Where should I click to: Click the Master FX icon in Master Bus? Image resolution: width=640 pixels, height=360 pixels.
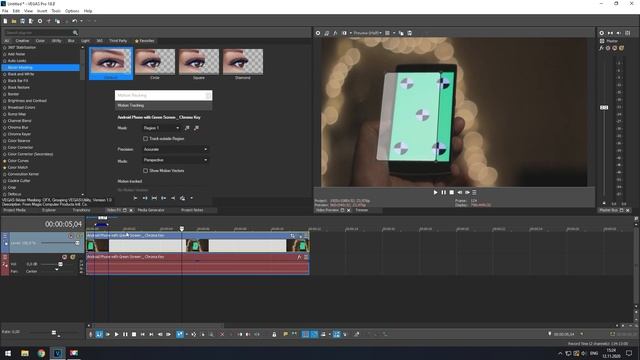[x=601, y=48]
